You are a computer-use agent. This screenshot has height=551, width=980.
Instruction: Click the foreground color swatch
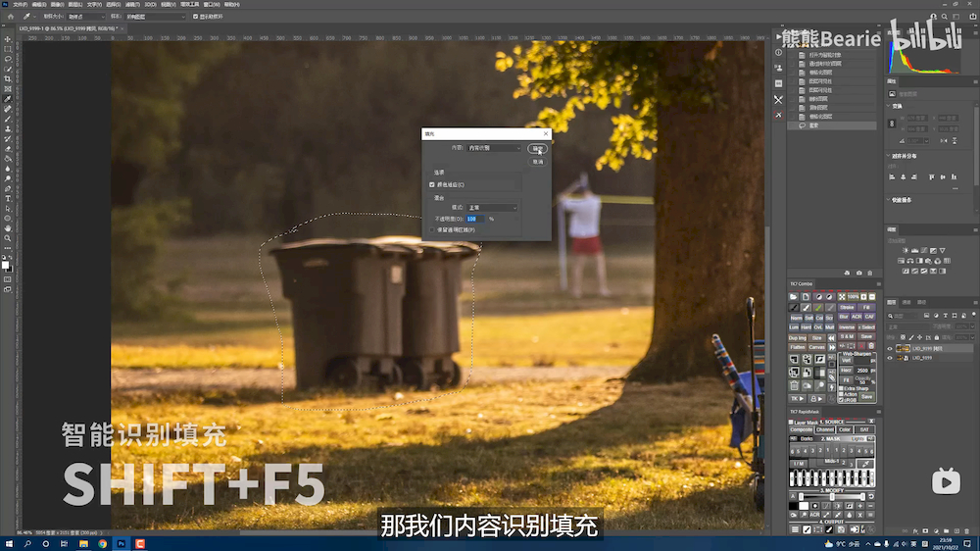6,265
